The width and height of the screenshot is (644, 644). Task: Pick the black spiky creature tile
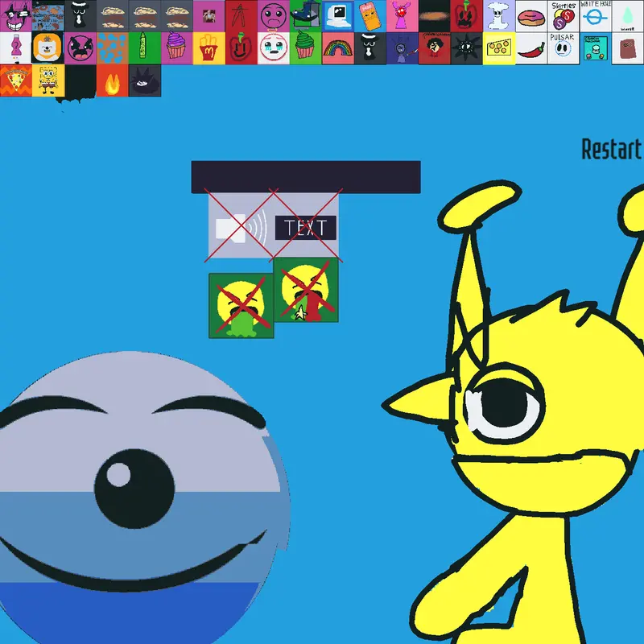coord(145,80)
